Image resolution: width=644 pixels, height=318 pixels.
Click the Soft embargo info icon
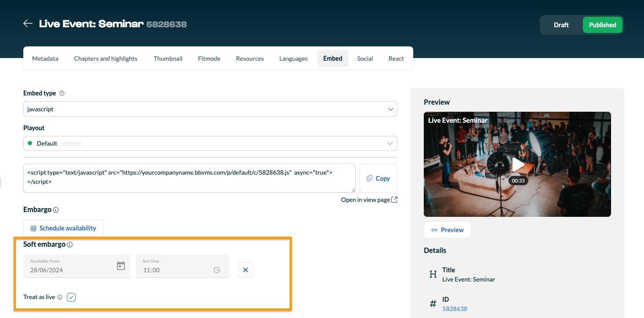(70, 245)
